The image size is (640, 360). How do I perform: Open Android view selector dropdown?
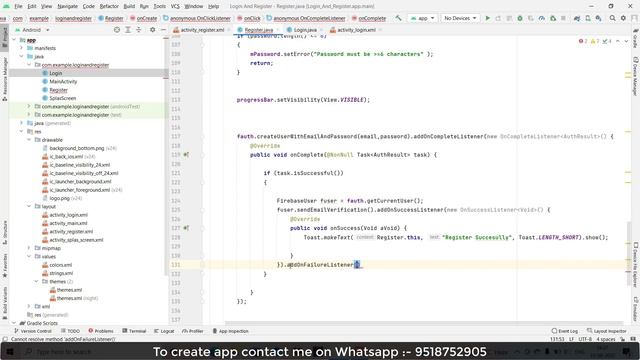32,30
